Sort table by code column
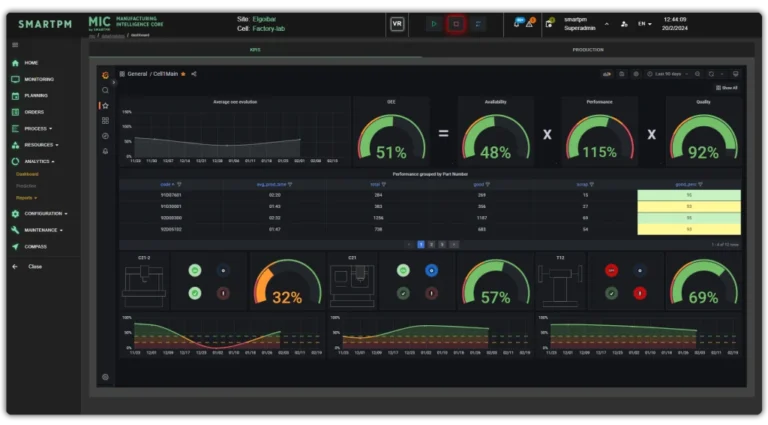Viewport: 768px width, 425px height. (167, 185)
